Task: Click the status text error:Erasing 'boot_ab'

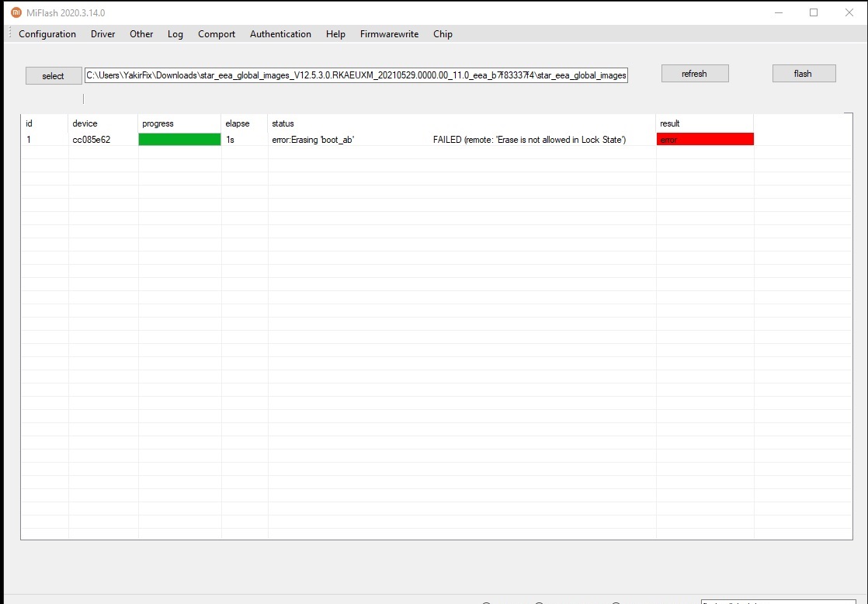Action: point(313,140)
